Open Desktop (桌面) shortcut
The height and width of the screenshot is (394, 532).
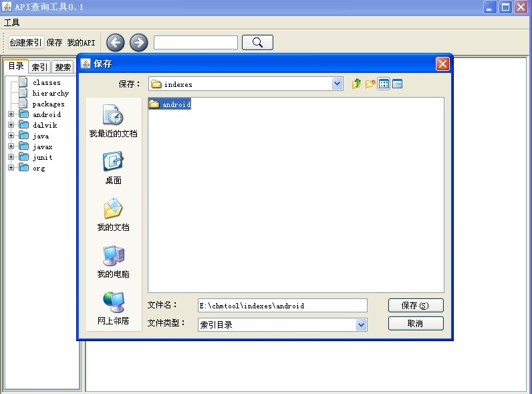pos(114,168)
